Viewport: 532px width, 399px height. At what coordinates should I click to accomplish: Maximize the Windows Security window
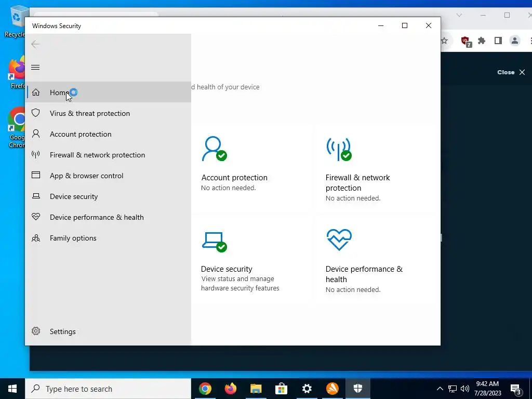pos(404,25)
